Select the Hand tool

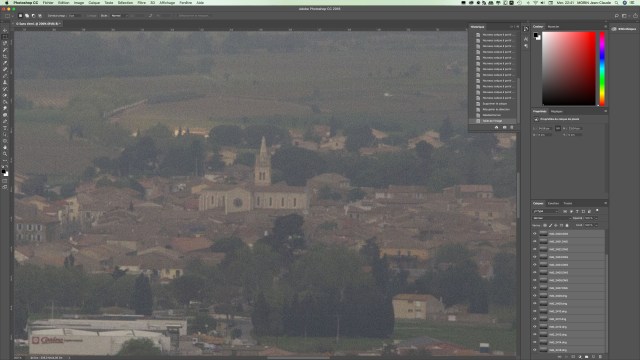(5, 148)
